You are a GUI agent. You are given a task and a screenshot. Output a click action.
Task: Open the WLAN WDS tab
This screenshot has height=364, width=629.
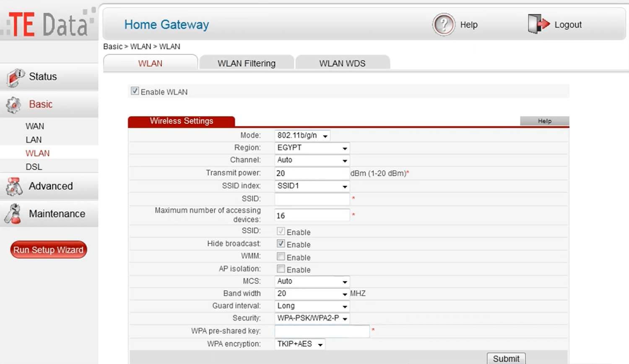tap(342, 63)
